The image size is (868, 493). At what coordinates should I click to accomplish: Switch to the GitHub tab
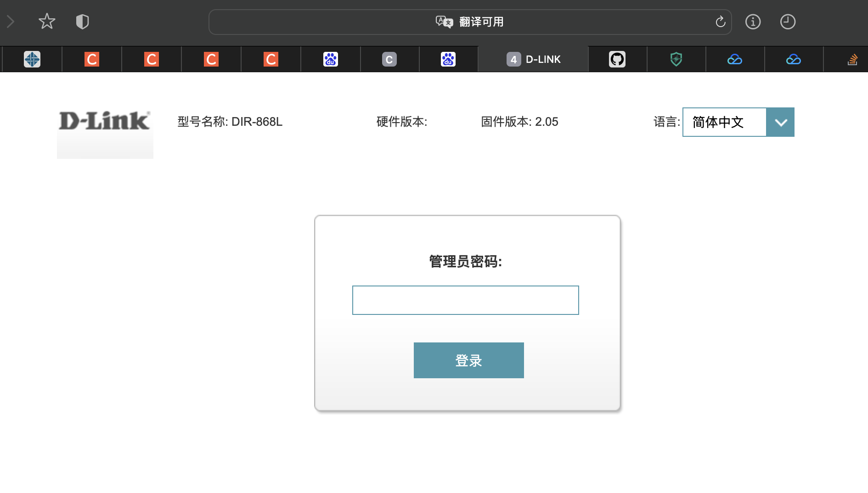[617, 59]
